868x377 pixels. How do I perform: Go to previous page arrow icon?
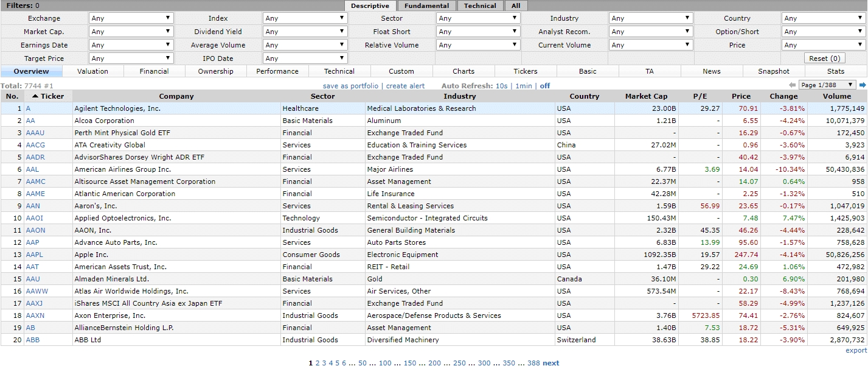(792, 85)
